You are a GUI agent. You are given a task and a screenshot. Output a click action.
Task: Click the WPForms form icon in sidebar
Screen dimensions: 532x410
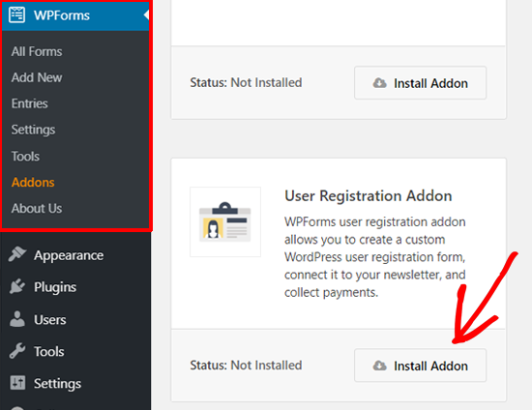tap(17, 15)
